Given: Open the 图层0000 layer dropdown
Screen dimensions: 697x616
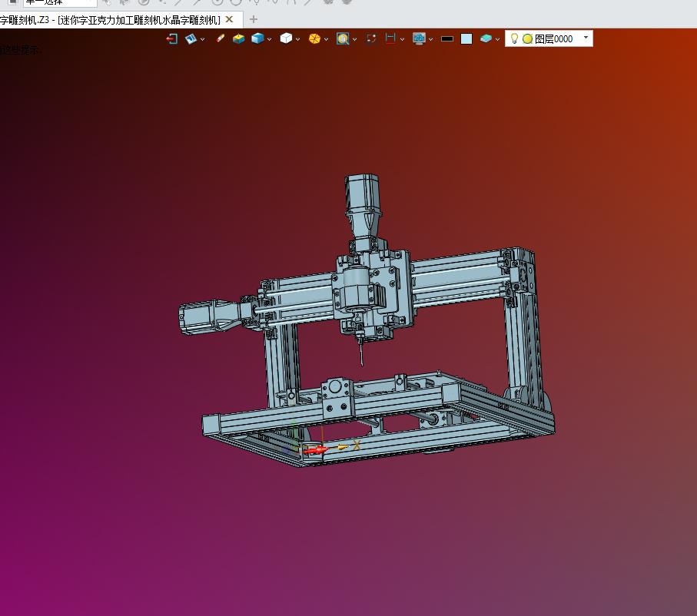Looking at the screenshot, I should click(x=586, y=38).
